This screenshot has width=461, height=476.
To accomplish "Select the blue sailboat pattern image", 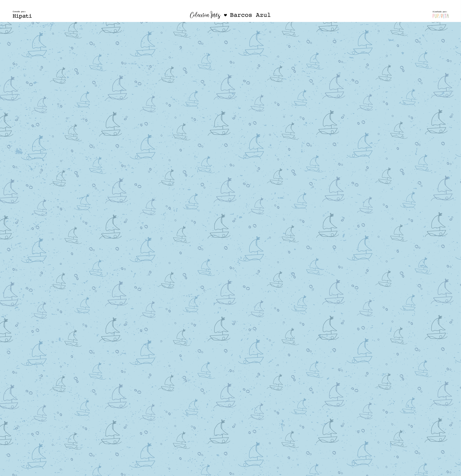I will (x=230, y=249).
